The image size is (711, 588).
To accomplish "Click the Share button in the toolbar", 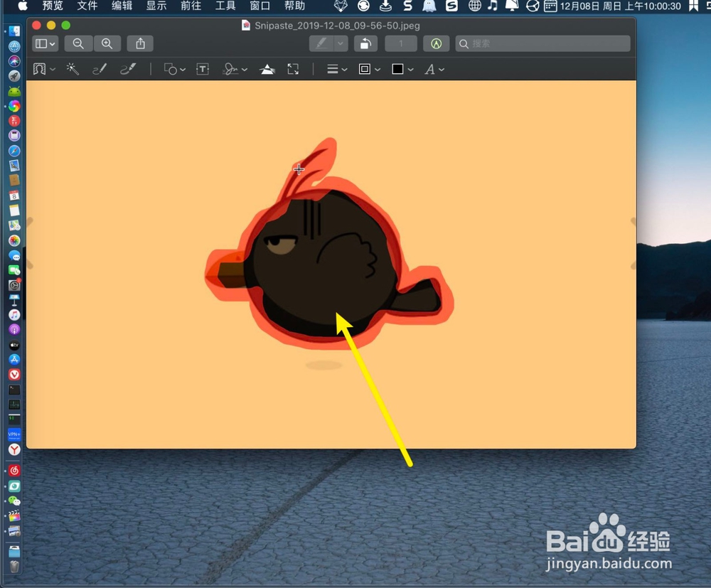I will tap(140, 43).
